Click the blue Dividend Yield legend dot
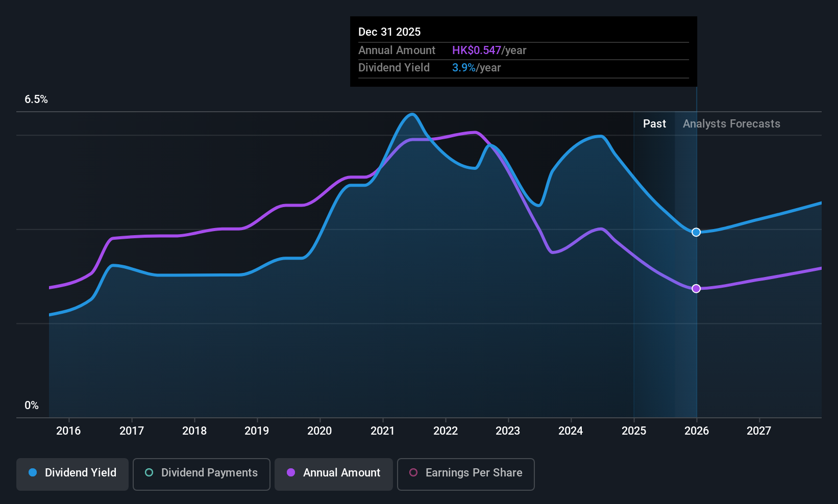838x504 pixels. pos(33,472)
